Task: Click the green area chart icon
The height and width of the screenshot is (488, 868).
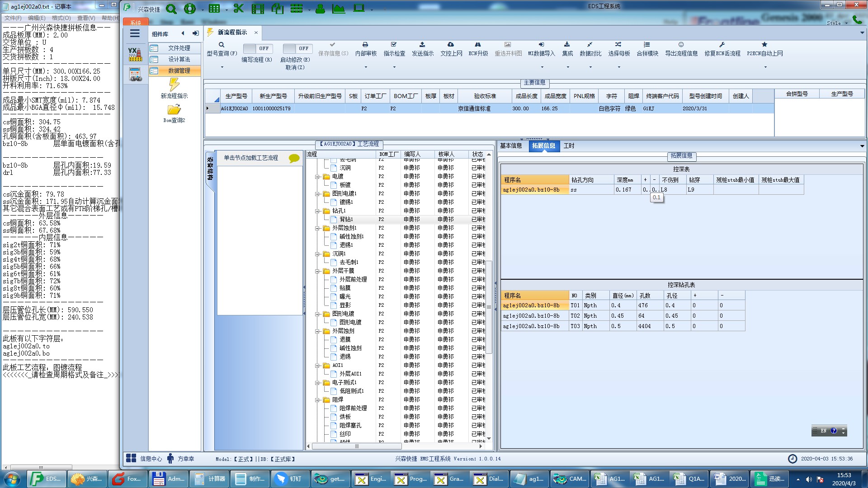Action: [338, 9]
